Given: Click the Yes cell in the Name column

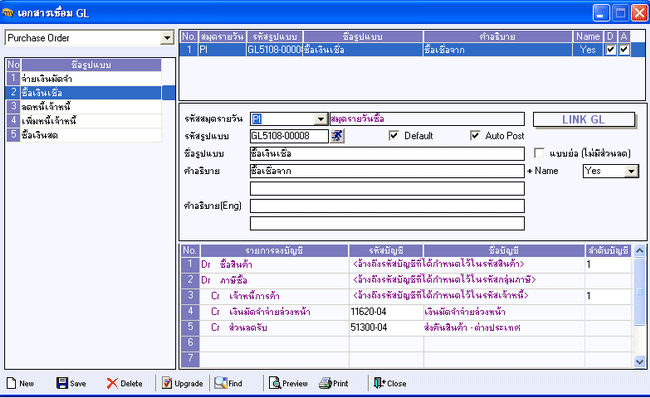Looking at the screenshot, I should pos(588,50).
